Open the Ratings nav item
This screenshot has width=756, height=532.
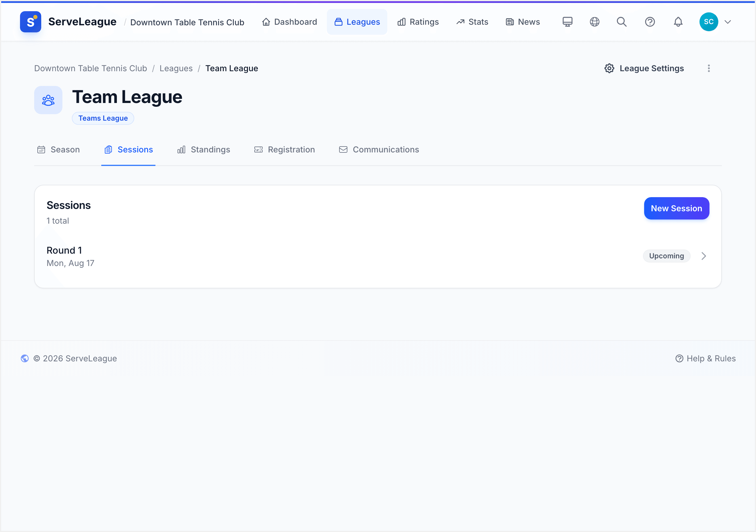click(x=418, y=22)
